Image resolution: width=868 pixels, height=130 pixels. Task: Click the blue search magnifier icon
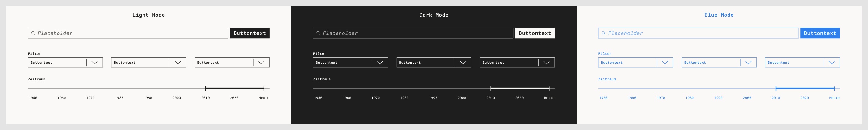[604, 33]
